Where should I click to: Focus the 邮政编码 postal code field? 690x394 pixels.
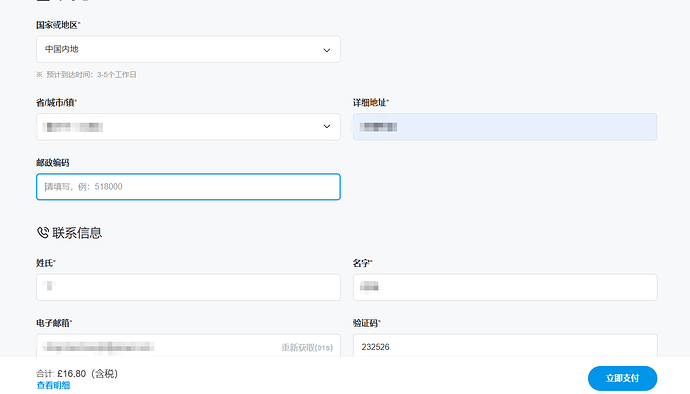pos(188,187)
